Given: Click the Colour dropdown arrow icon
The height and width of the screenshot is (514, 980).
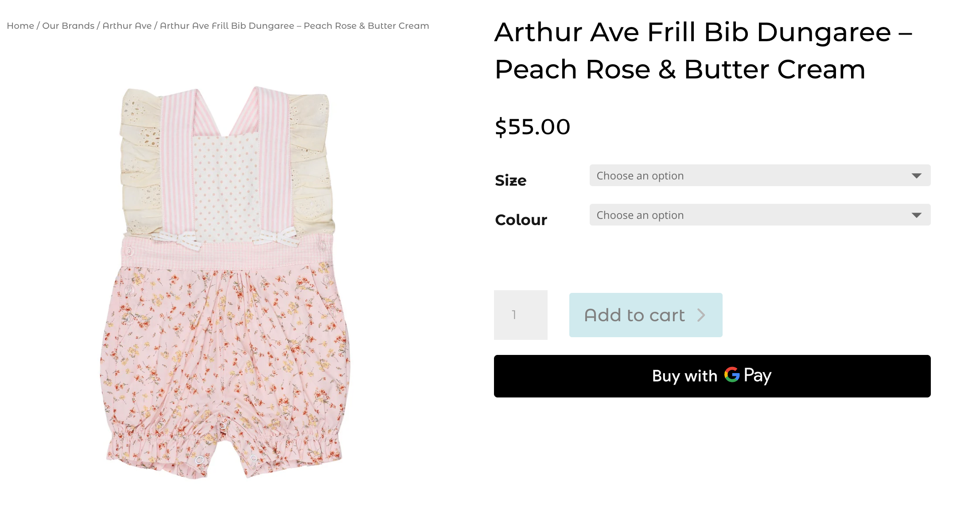Looking at the screenshot, I should 916,215.
